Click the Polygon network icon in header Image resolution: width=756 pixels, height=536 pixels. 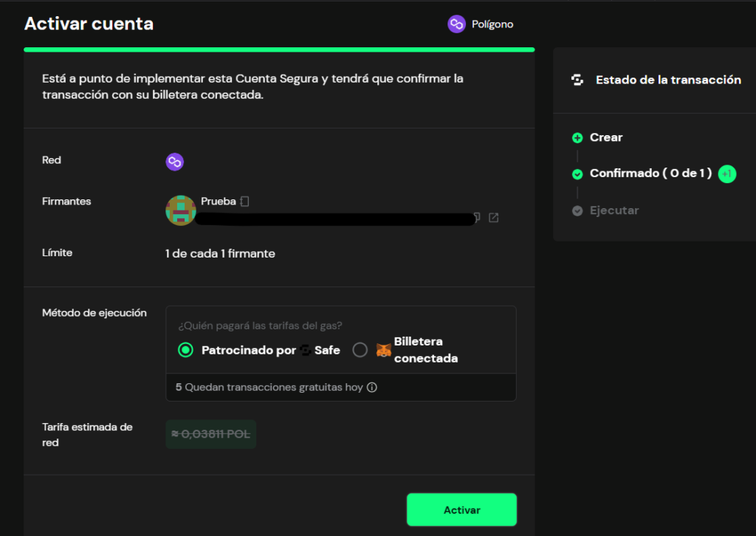click(x=456, y=24)
